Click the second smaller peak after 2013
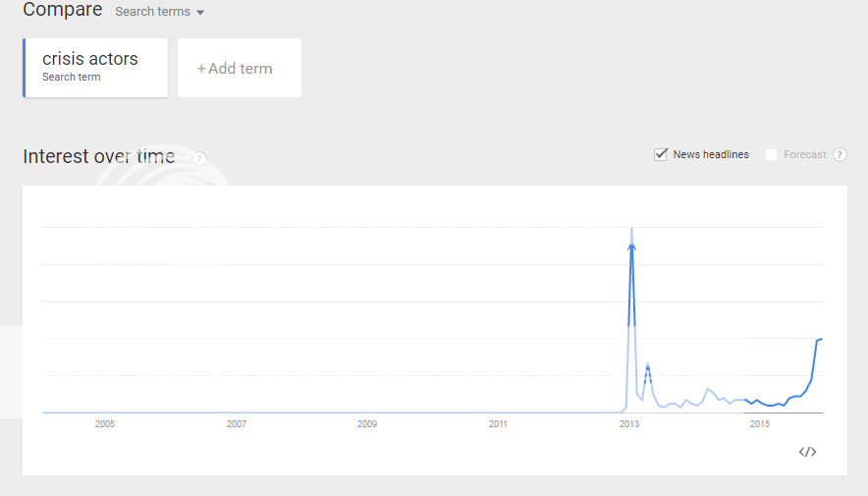This screenshot has width=868, height=496. click(648, 365)
